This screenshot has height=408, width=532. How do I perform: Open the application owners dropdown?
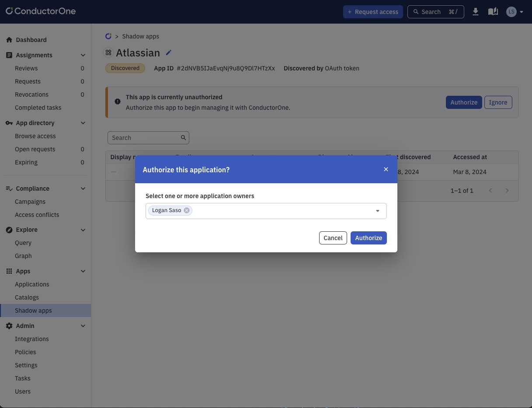click(x=377, y=211)
